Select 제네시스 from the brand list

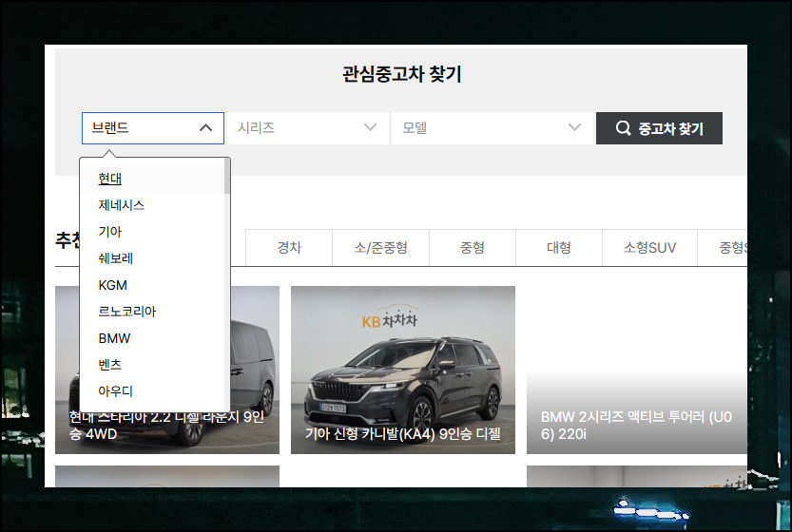[x=154, y=205]
